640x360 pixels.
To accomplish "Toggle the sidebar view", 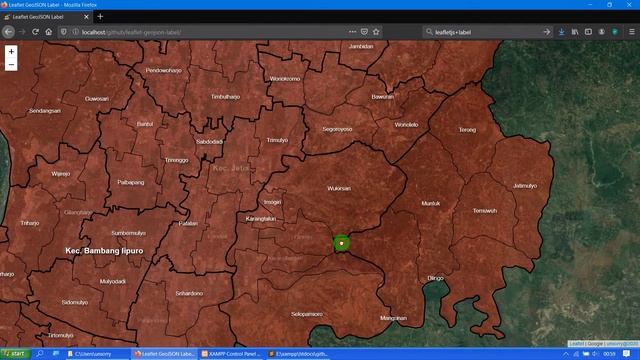I will click(x=588, y=32).
